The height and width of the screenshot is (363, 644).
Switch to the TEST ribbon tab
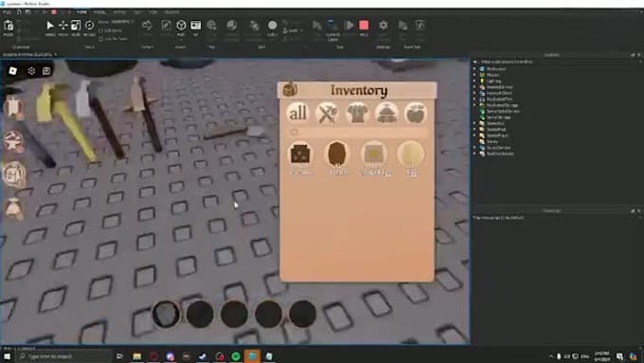coord(137,12)
